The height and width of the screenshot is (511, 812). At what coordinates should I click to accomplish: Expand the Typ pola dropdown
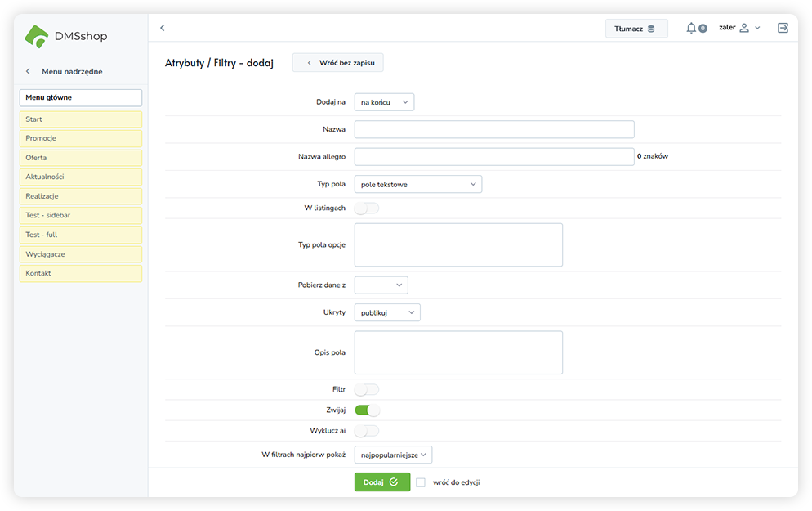coord(417,185)
